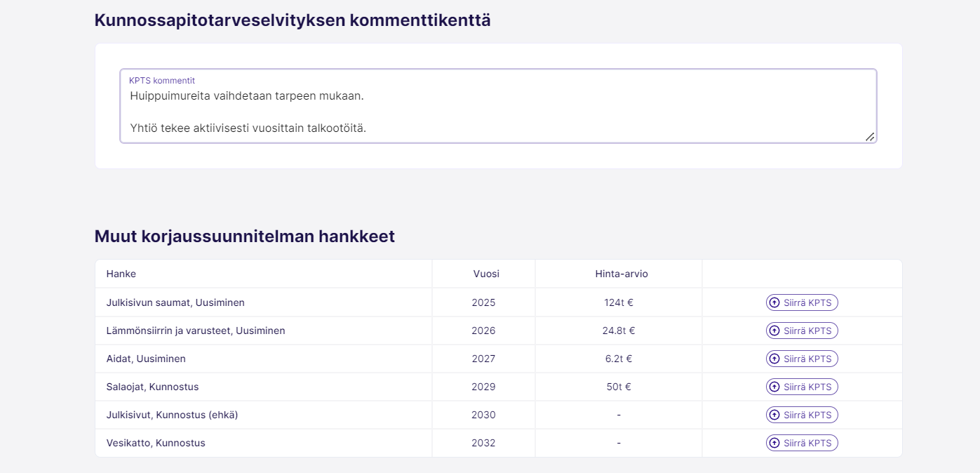
Task: Click the Hinta-arvio column header
Action: pyautogui.click(x=621, y=274)
